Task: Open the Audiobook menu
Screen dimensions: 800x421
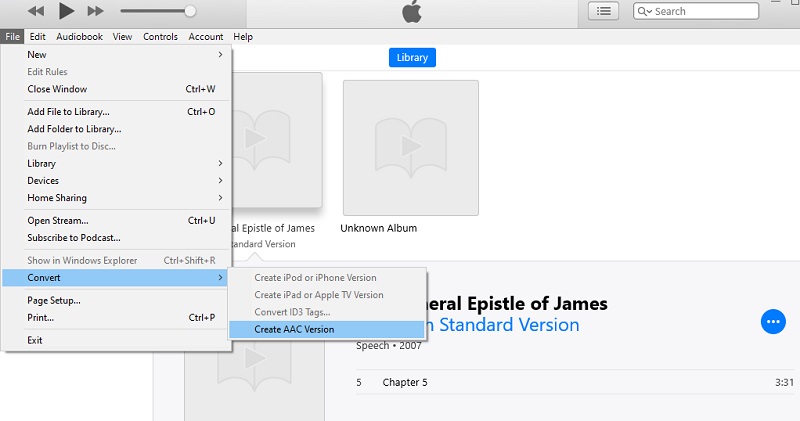Action: pyautogui.click(x=80, y=37)
